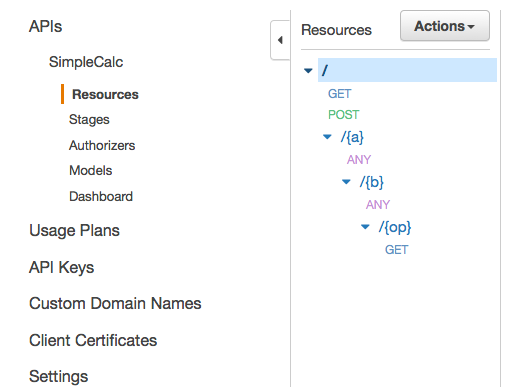Open Models in sidebar
Screen dimensions: 507x387
click(x=90, y=171)
